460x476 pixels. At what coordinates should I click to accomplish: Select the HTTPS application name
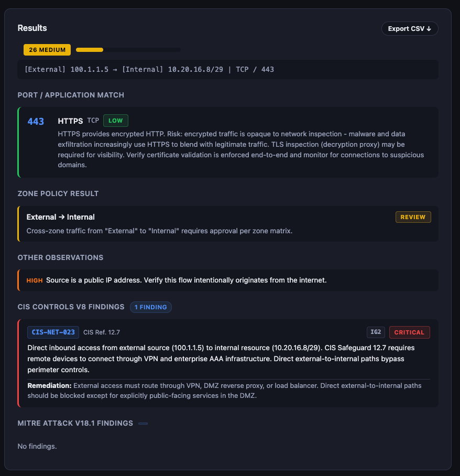coord(70,121)
